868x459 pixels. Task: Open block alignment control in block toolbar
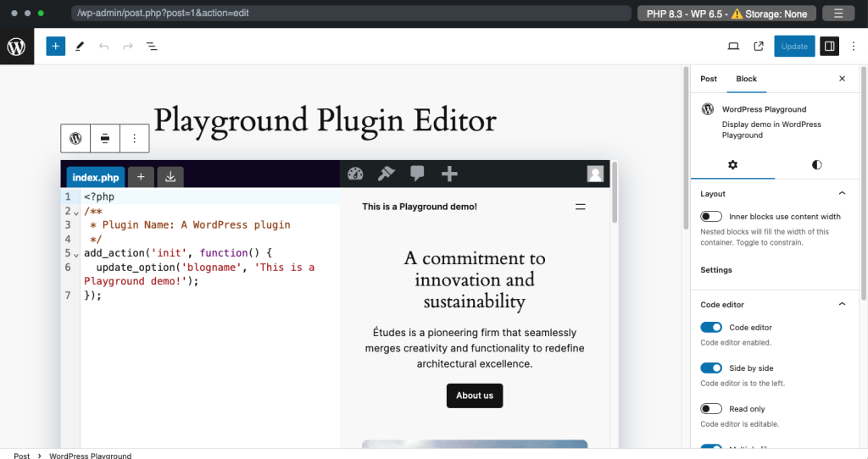pyautogui.click(x=105, y=138)
